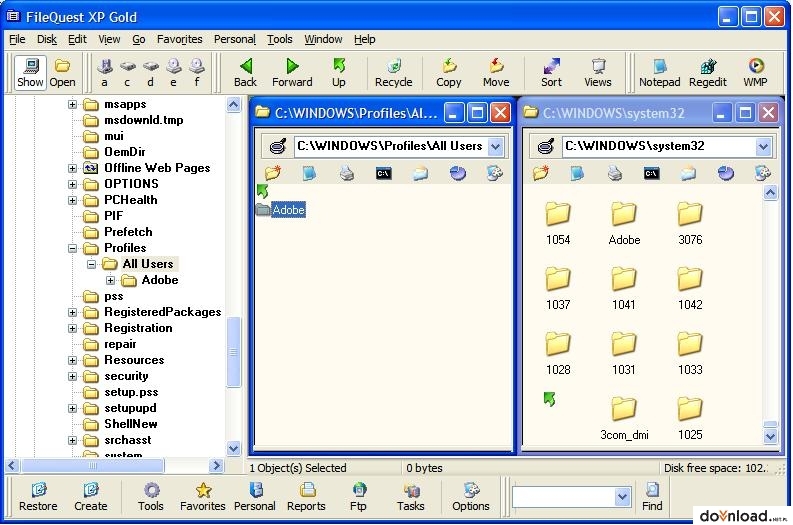Launch Notepad from the toolbar
Image resolution: width=793 pixels, height=525 pixels.
coord(659,73)
